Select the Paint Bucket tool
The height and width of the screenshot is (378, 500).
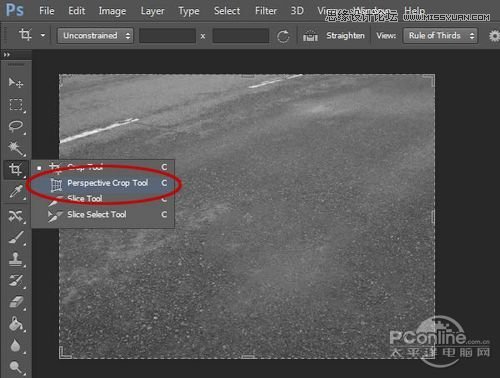coord(16,324)
